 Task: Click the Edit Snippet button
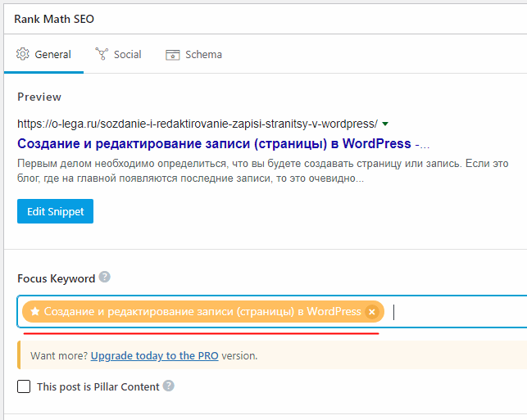[x=55, y=211]
